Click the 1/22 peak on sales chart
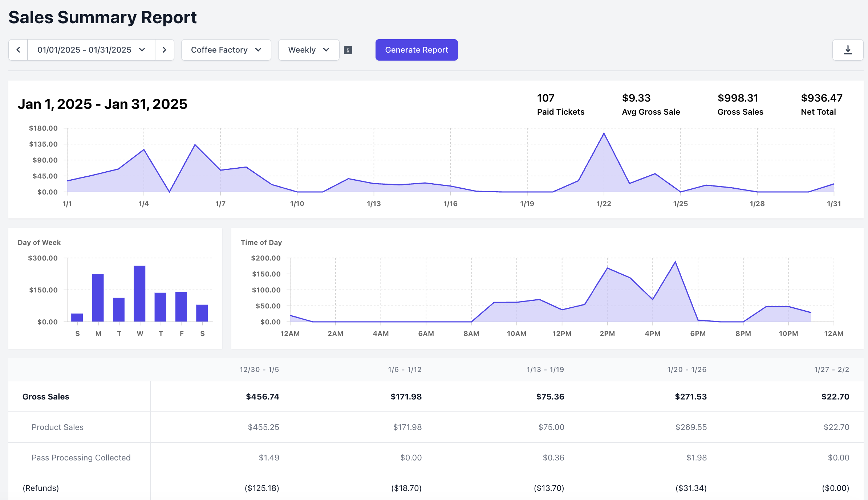 604,134
